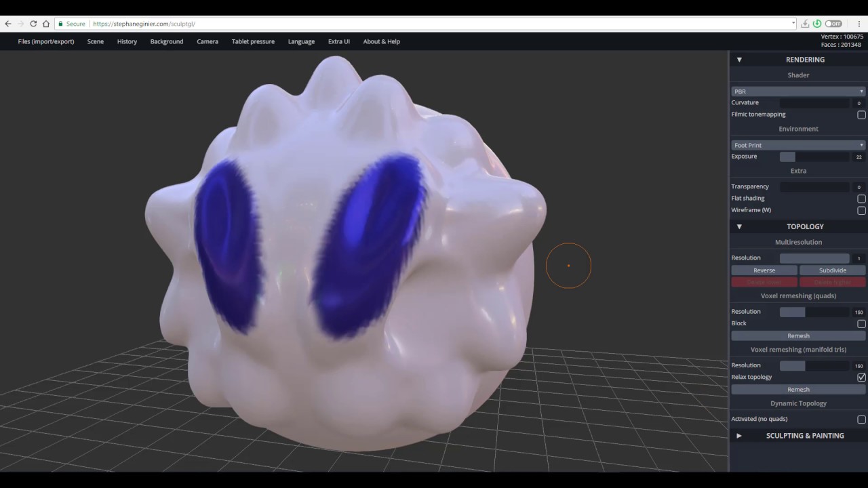The height and width of the screenshot is (488, 868).
Task: Adjust the Exposure slider
Action: click(814, 157)
